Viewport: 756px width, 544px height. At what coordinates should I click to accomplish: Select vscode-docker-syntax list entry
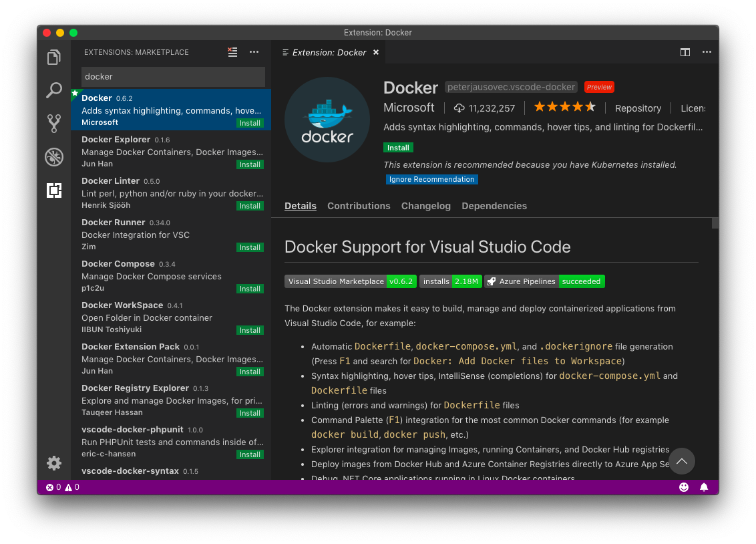171,471
